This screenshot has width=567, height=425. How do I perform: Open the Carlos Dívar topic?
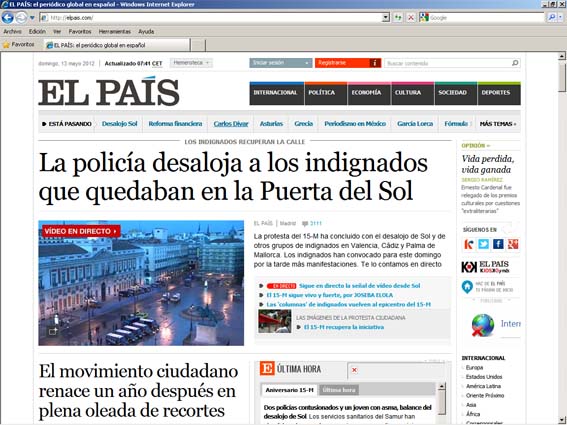click(x=231, y=124)
